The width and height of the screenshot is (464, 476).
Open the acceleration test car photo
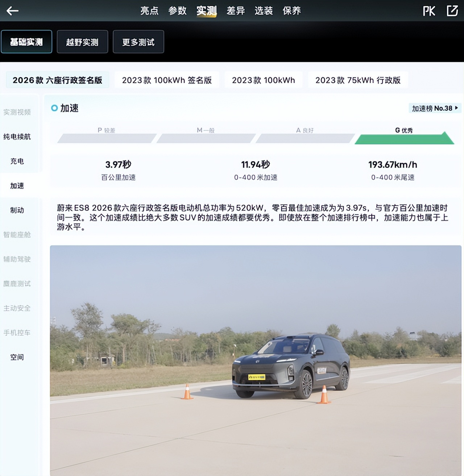256,360
